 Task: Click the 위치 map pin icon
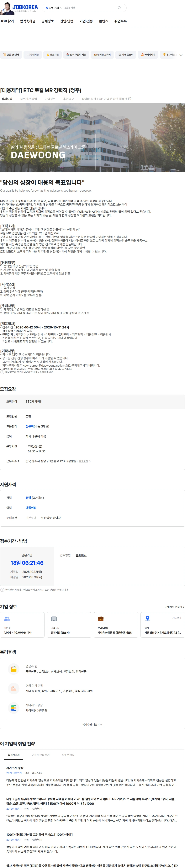coord(148,619)
